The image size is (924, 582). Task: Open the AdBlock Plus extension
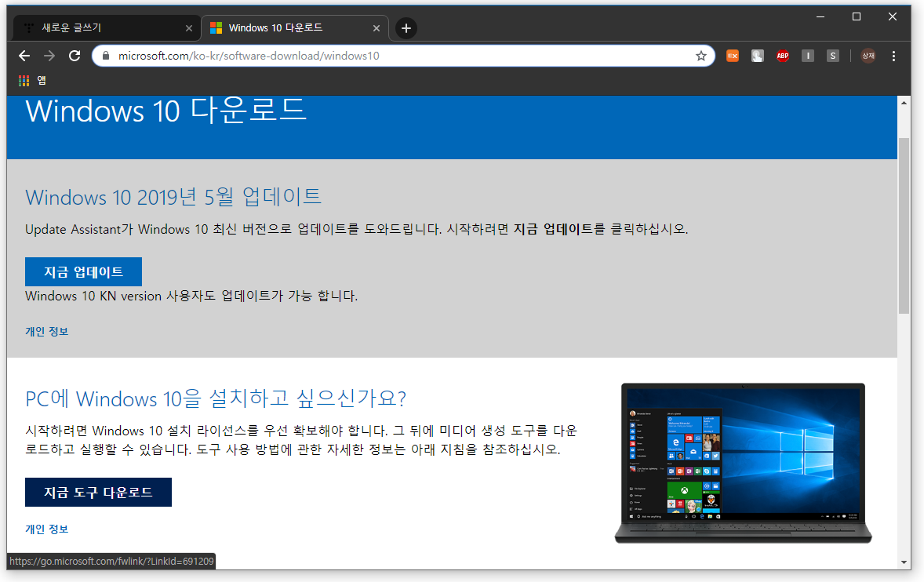pyautogui.click(x=783, y=56)
